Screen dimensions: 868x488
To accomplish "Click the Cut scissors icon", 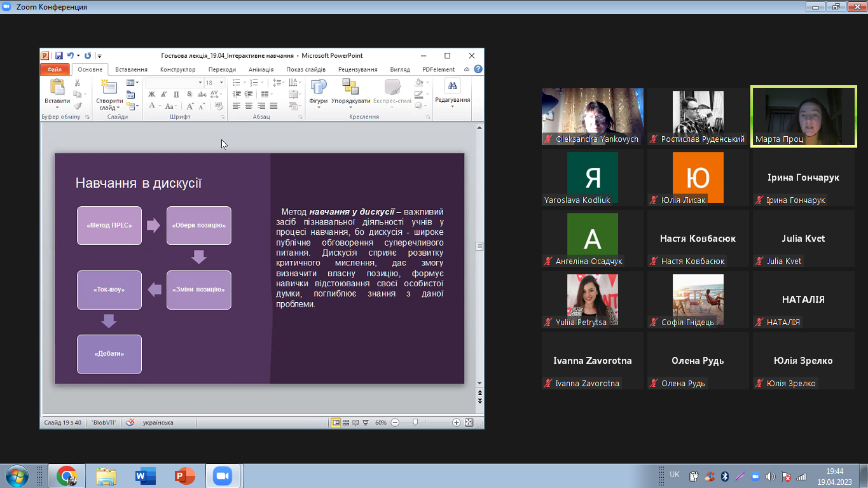I will pos(78,83).
